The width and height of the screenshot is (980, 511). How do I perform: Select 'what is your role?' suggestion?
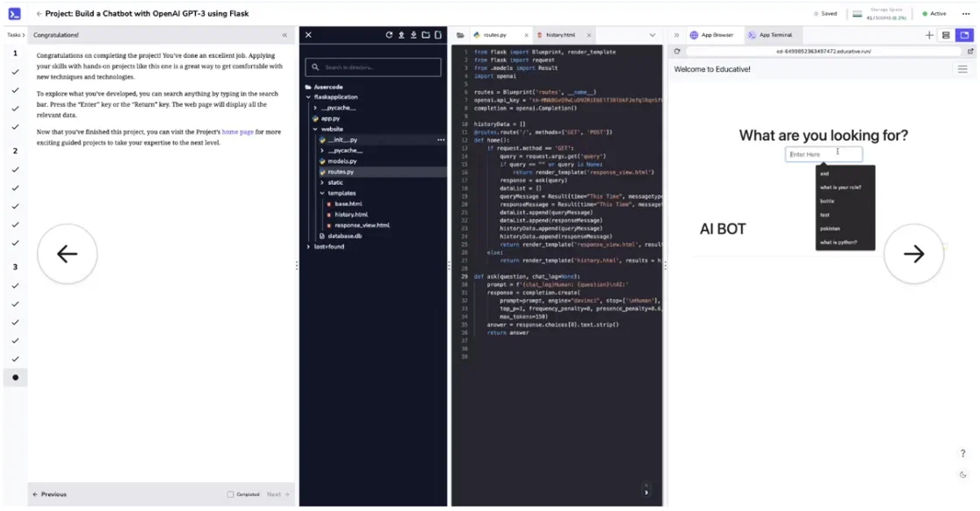pos(841,187)
